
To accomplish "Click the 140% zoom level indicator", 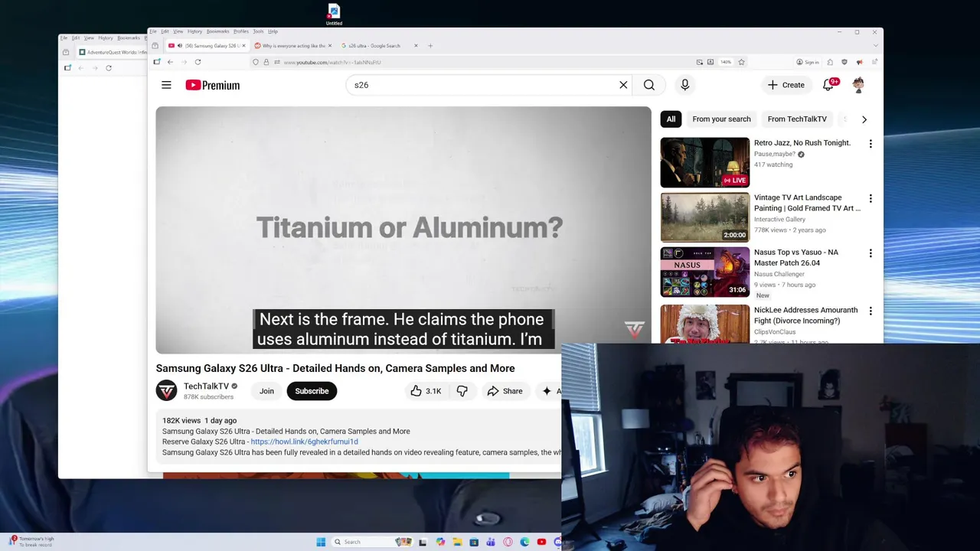I will [725, 62].
